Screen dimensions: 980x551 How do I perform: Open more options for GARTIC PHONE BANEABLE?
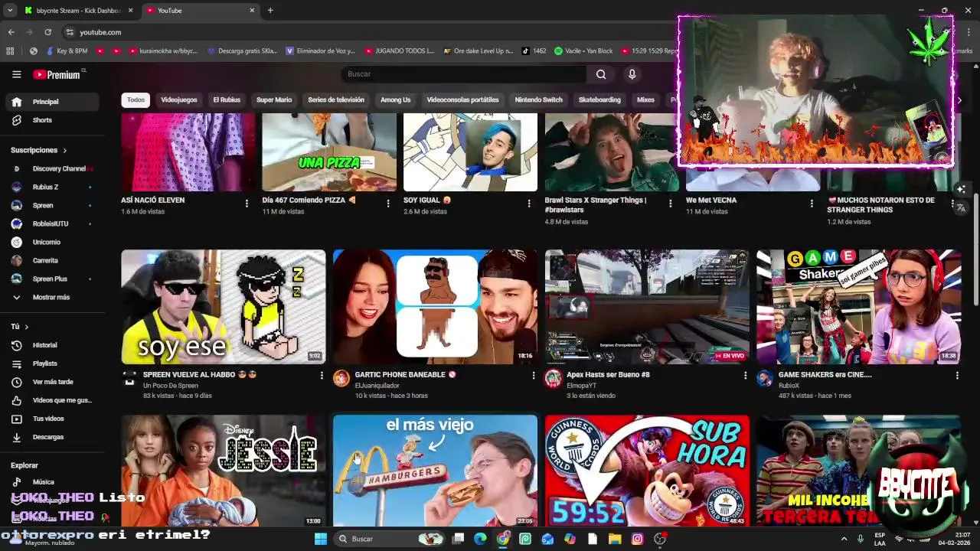(x=534, y=375)
